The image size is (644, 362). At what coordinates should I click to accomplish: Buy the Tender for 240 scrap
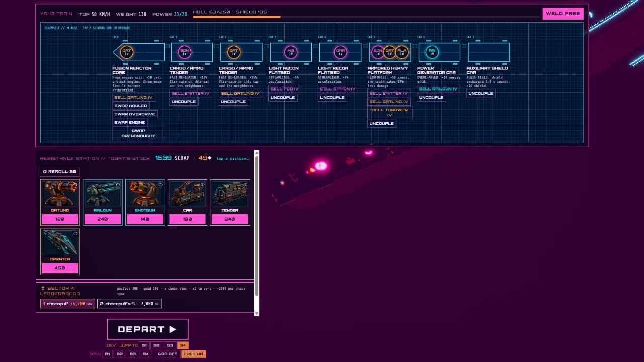pos(229,219)
